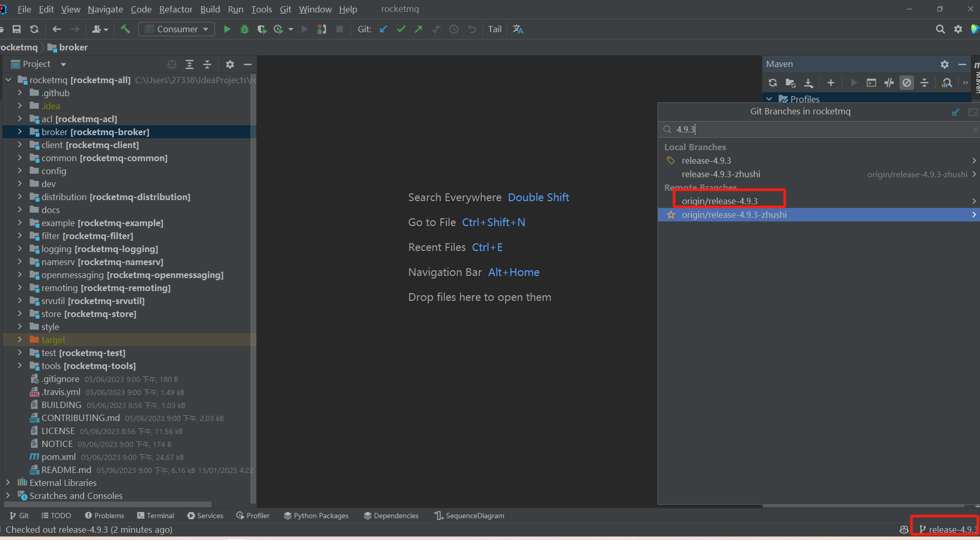
Task: Click Select Opened File crosshair in Project panel
Action: (x=172, y=64)
